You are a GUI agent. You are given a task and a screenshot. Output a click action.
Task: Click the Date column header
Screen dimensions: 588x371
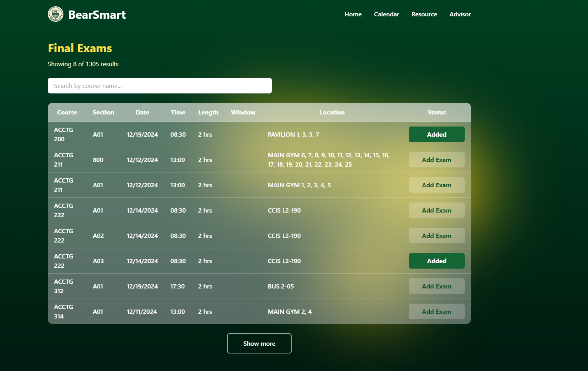pos(142,112)
